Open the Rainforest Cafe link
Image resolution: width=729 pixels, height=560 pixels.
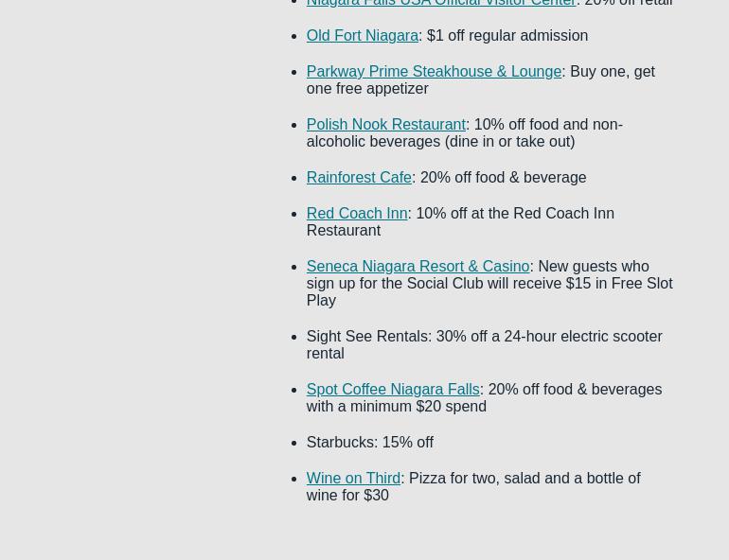[x=358, y=178]
